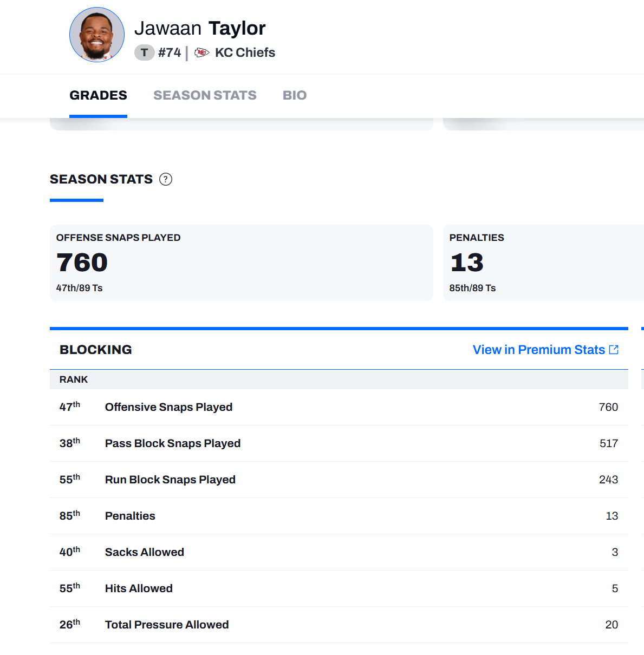Select the Sacks Allowed row
This screenshot has width=644, height=655.
pyautogui.click(x=339, y=552)
